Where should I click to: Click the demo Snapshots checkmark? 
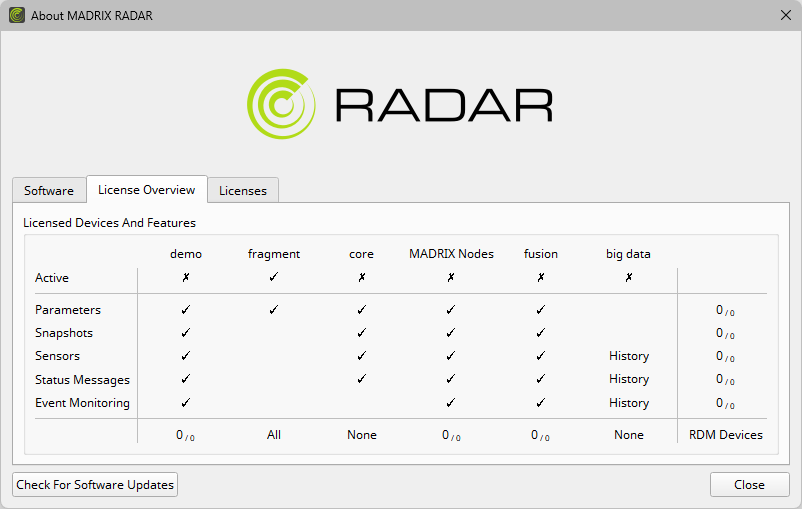(x=186, y=333)
